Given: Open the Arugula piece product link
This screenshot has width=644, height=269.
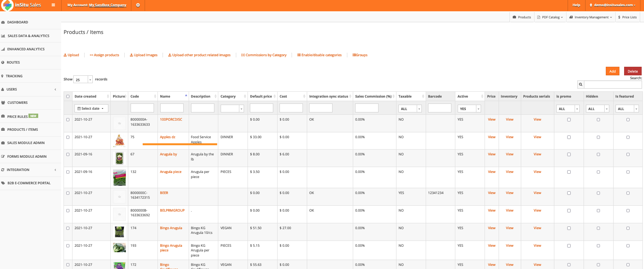Looking at the screenshot, I should click(170, 172).
